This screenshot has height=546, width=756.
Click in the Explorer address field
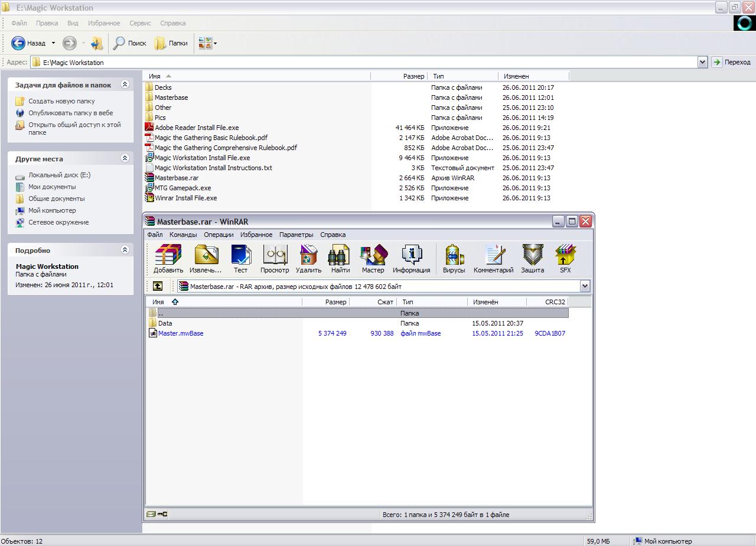tap(369, 62)
